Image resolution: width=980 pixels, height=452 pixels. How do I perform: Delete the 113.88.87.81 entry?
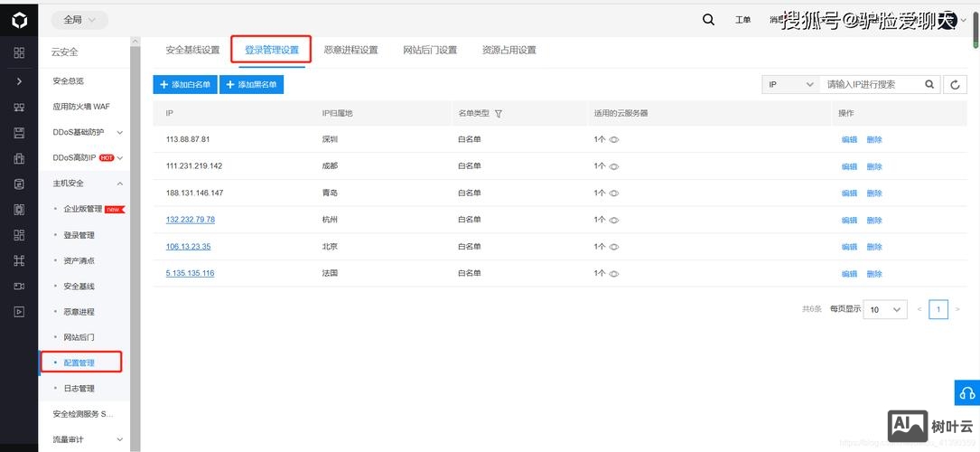[873, 140]
